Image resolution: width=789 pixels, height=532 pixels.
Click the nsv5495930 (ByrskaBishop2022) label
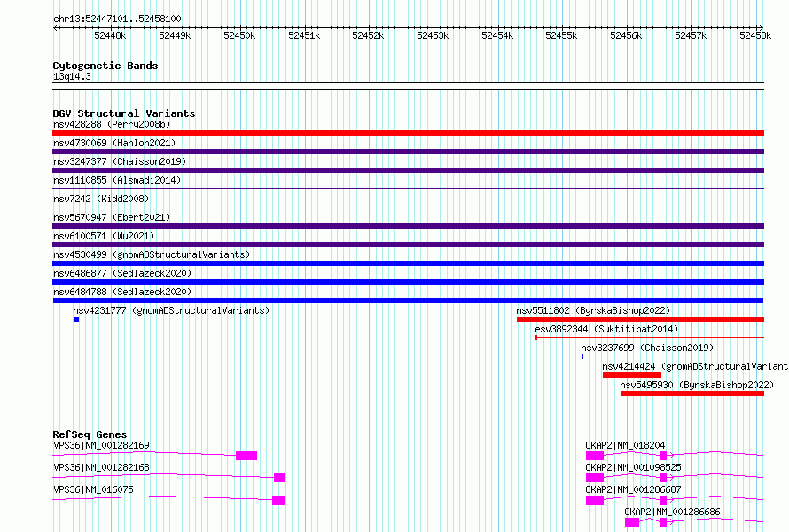point(697,385)
